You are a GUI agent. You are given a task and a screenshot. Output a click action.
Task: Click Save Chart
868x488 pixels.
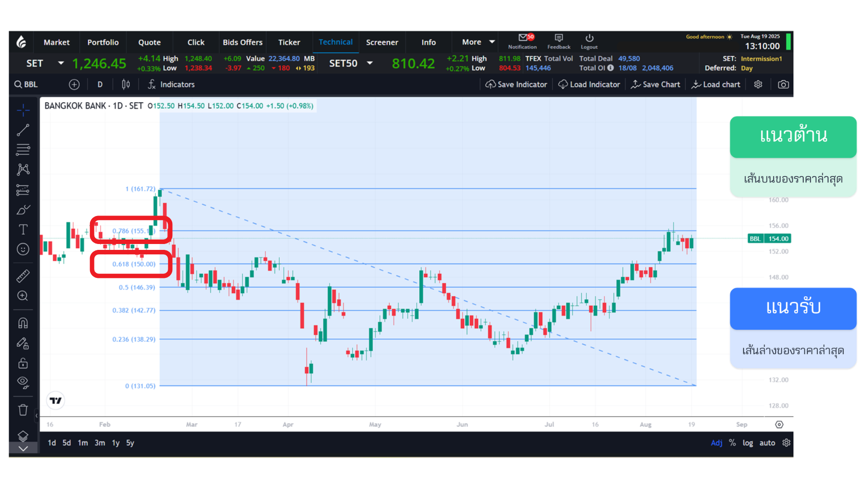point(656,84)
